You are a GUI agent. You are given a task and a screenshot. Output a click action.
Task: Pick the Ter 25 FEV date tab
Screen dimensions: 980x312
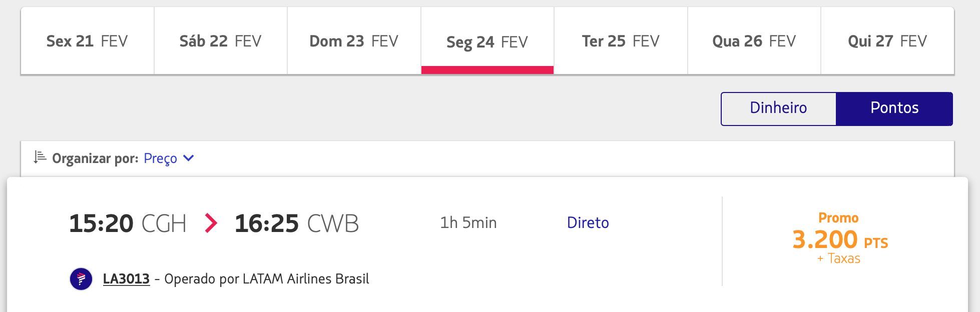[x=621, y=41]
